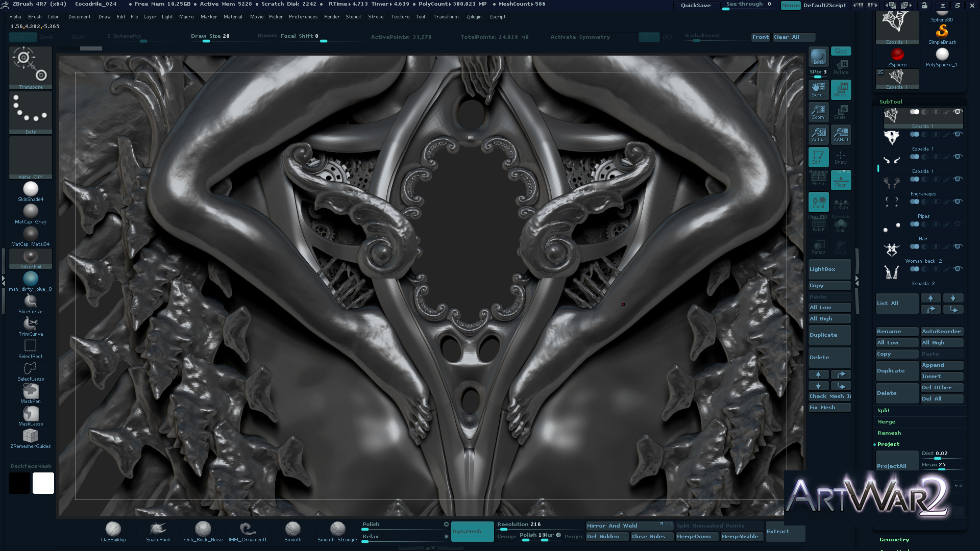Toggle Floor grid button

click(x=841, y=180)
